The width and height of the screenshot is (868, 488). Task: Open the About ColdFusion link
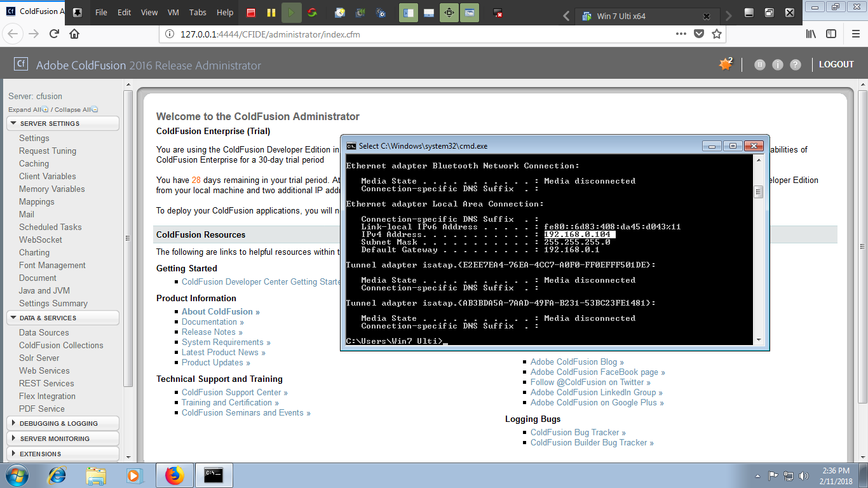point(220,311)
